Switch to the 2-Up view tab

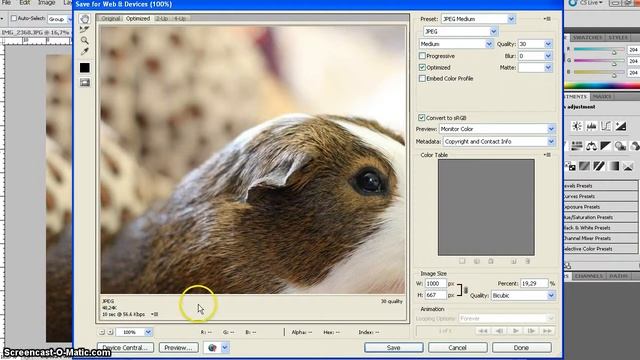(162, 18)
